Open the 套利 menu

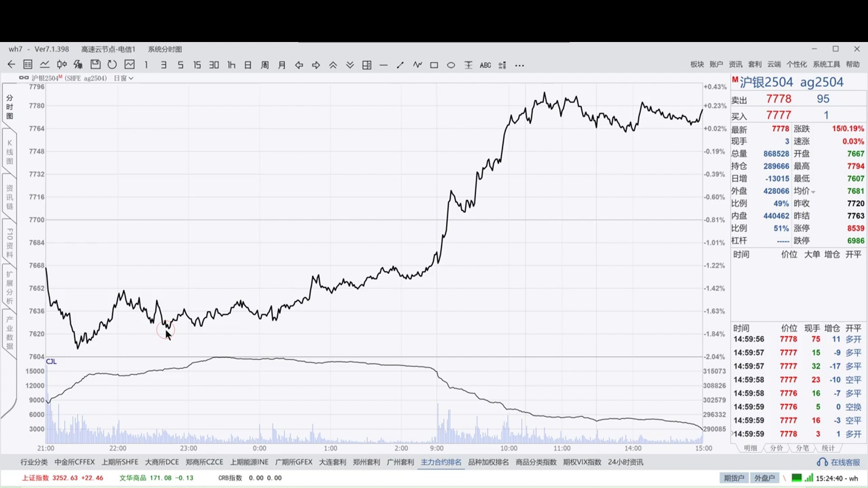(755, 64)
